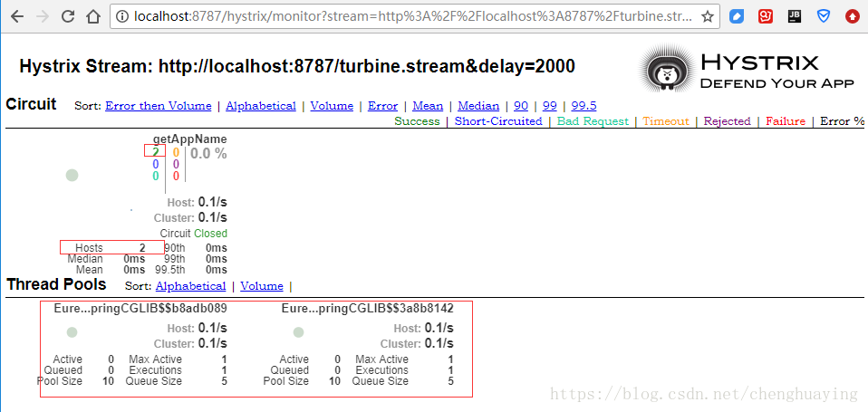Screen dimensions: 868x412
Task: Click the Eure...pringCGLIB$$b8adb089 pool title
Action: 140,309
